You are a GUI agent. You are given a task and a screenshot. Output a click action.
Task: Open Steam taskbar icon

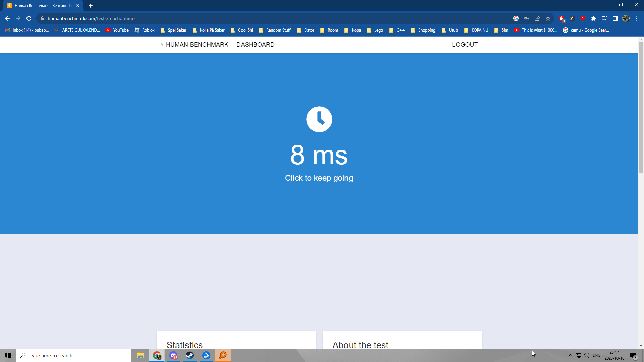pyautogui.click(x=190, y=355)
